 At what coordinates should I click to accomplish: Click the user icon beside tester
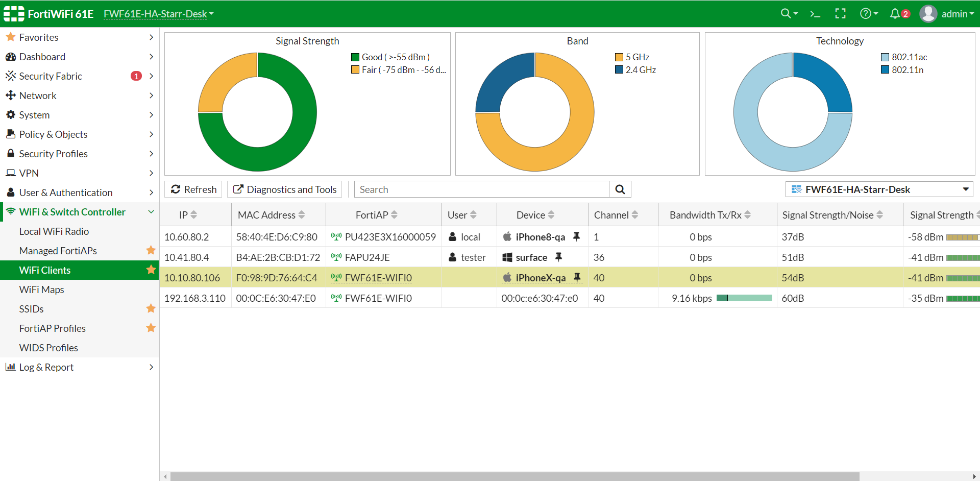[452, 257]
